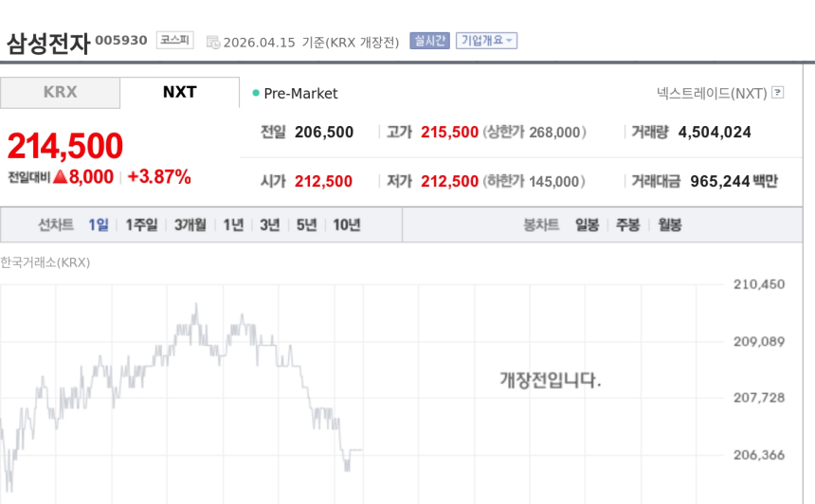This screenshot has width=815, height=504.
Task: Select the NXT tab
Action: pos(179,93)
